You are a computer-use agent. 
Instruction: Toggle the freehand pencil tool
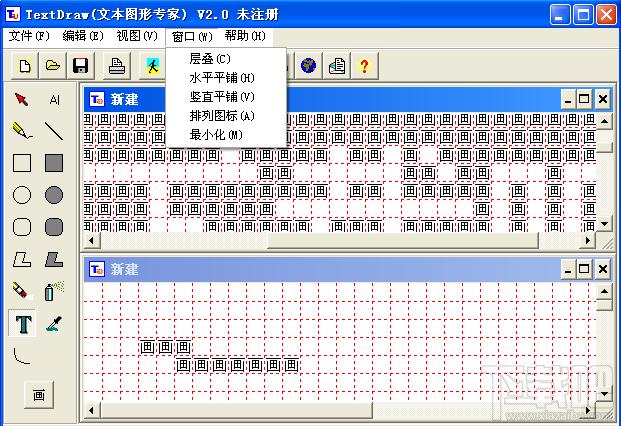click(x=22, y=130)
